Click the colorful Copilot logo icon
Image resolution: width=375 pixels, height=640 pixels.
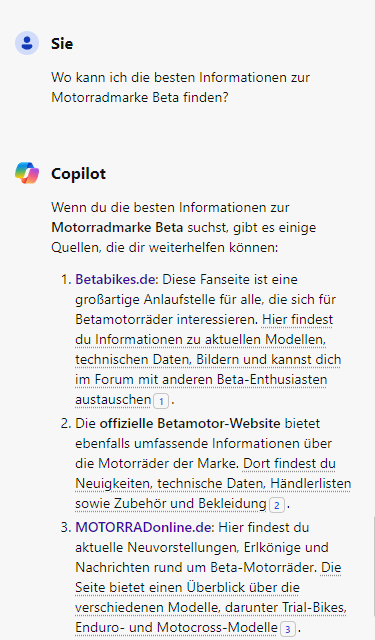[x=27, y=173]
